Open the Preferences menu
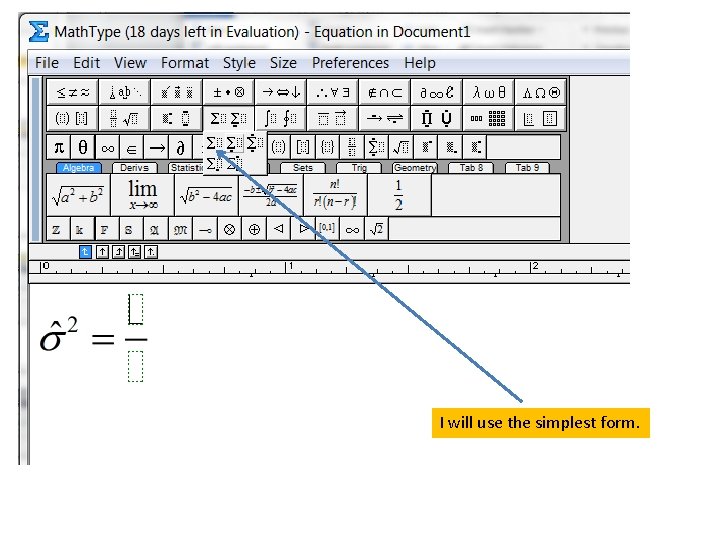720x540 pixels. [350, 62]
